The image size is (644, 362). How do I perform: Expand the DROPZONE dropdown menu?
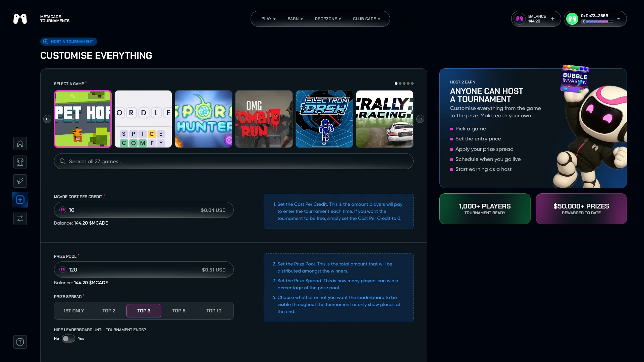coord(328,19)
